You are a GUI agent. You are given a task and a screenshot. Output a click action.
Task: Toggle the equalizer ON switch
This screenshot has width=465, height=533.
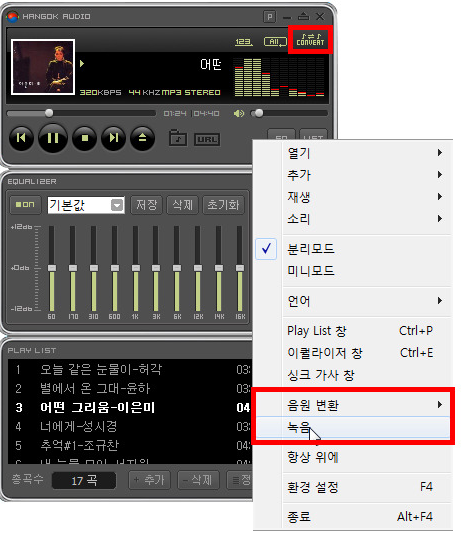[x=25, y=205]
